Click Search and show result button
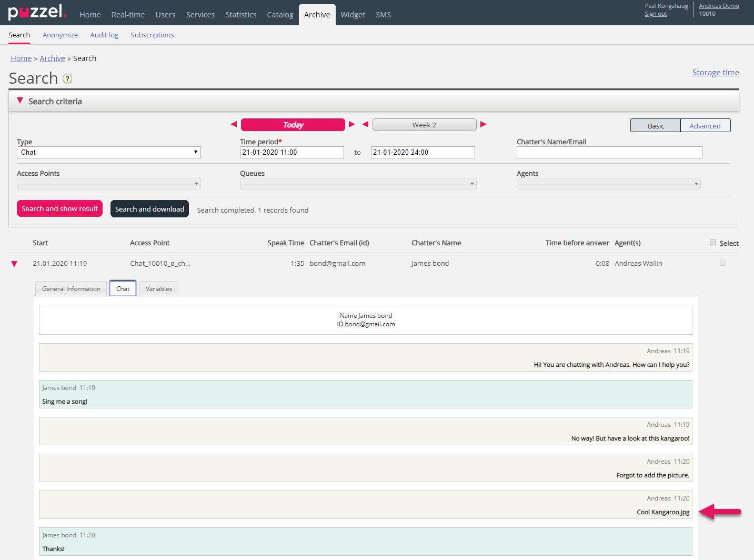 [x=59, y=209]
